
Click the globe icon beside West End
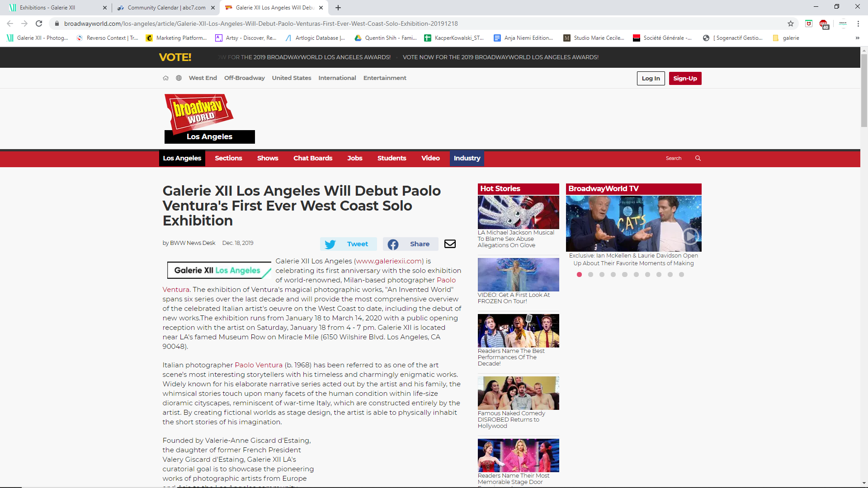point(179,78)
